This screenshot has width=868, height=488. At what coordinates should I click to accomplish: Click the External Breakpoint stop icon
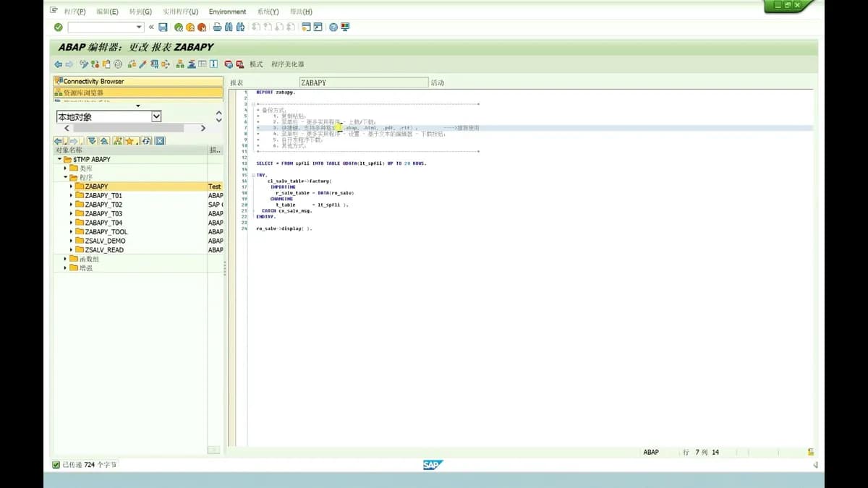240,64
